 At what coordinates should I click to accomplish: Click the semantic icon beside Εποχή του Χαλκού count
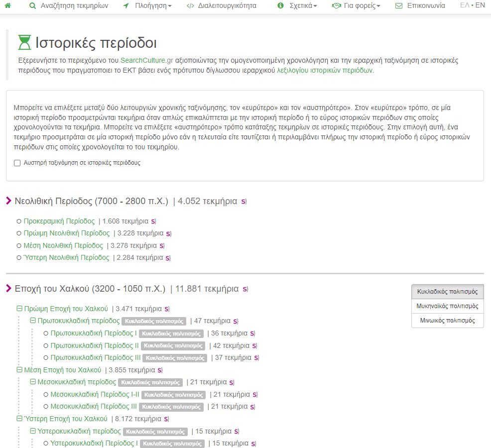[245, 289]
